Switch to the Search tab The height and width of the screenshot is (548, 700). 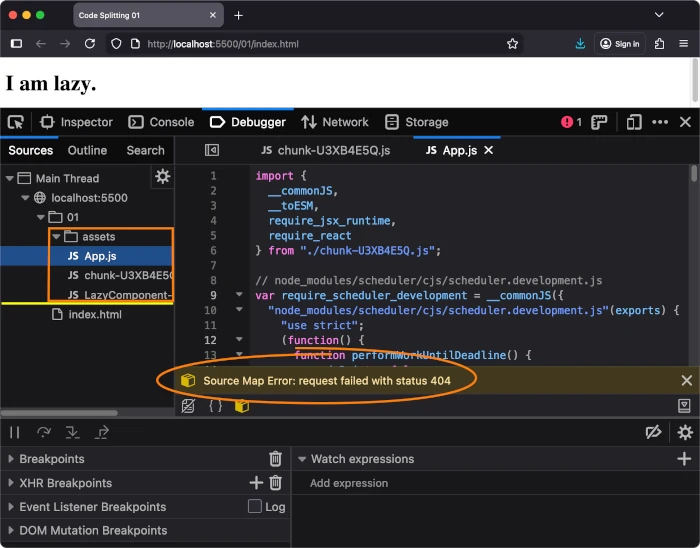[x=146, y=150]
